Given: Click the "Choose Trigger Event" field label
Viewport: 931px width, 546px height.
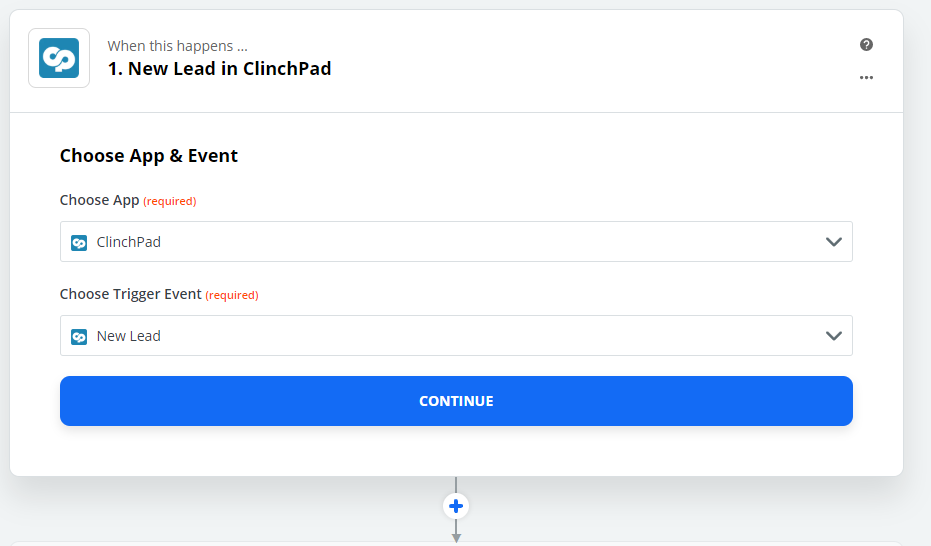Looking at the screenshot, I should [x=130, y=294].
